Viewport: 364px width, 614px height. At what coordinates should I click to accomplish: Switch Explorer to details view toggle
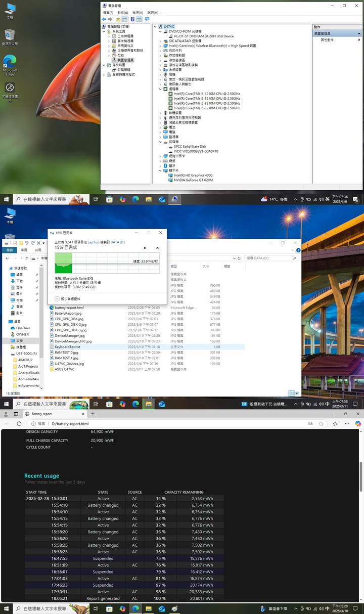292,393
